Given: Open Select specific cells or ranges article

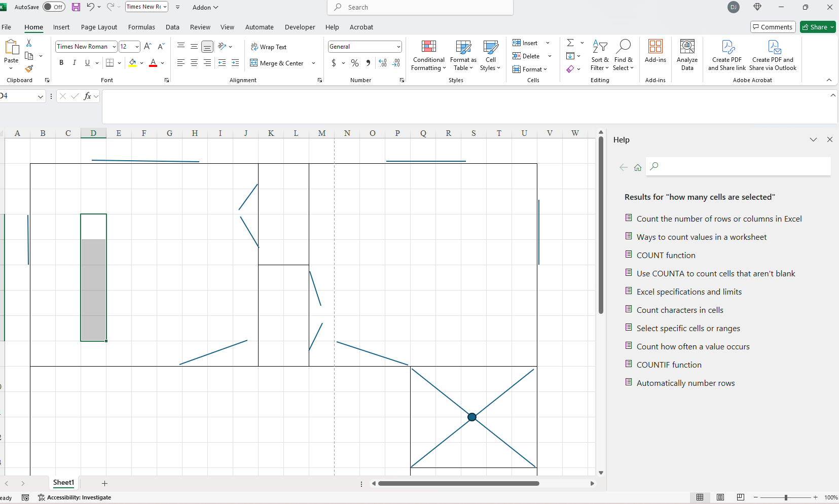Looking at the screenshot, I should pos(688,328).
